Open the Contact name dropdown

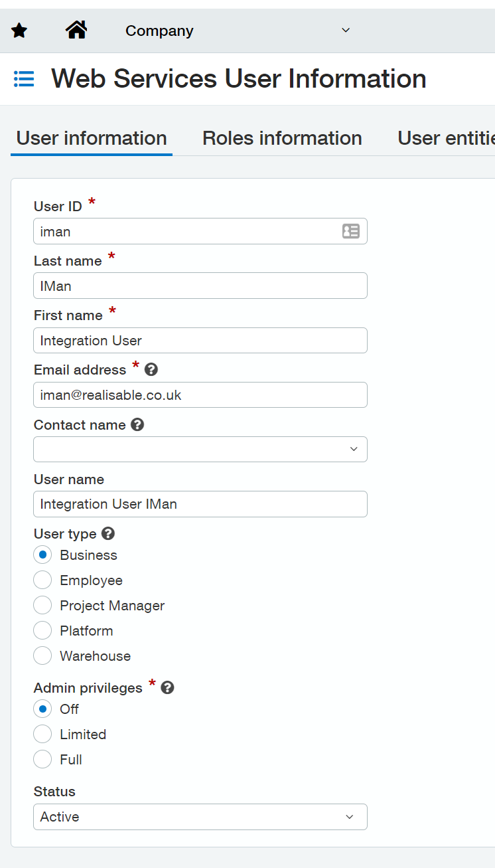[x=200, y=450]
